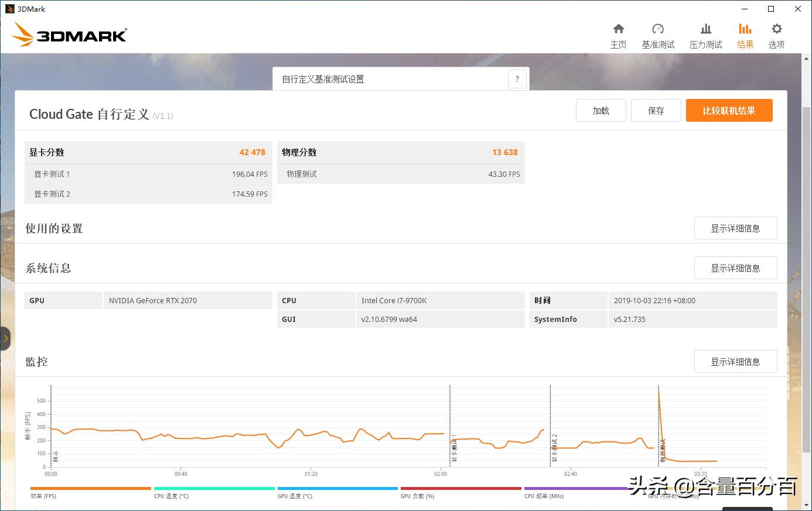Click the 3DMark icon in the title bar
Image resolution: width=812 pixels, height=511 pixels.
(x=9, y=8)
